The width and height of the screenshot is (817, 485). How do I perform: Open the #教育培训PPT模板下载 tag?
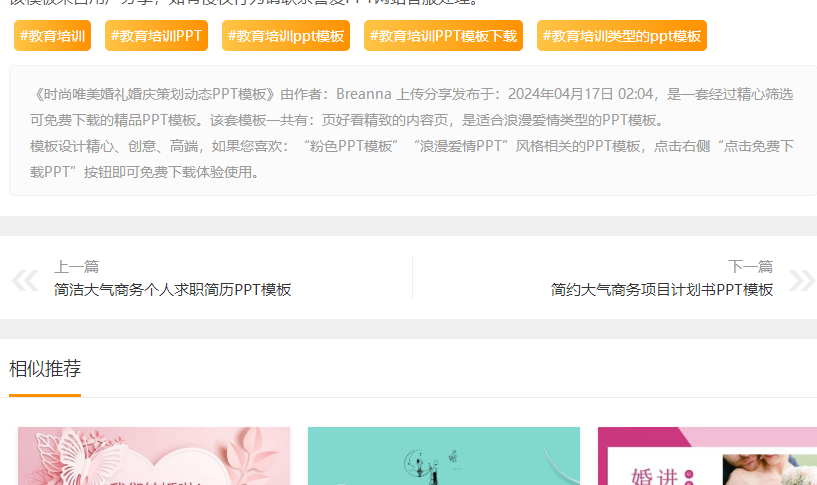coord(443,36)
